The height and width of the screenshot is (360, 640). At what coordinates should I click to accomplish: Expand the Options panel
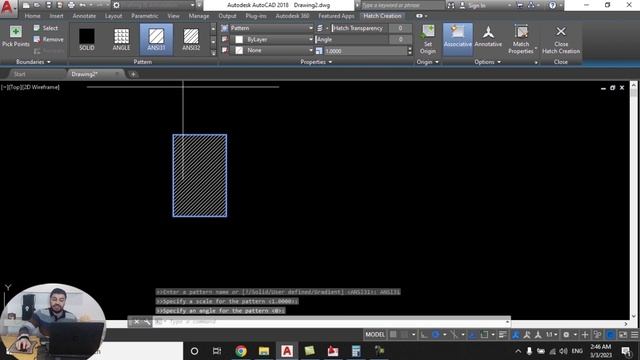487,62
